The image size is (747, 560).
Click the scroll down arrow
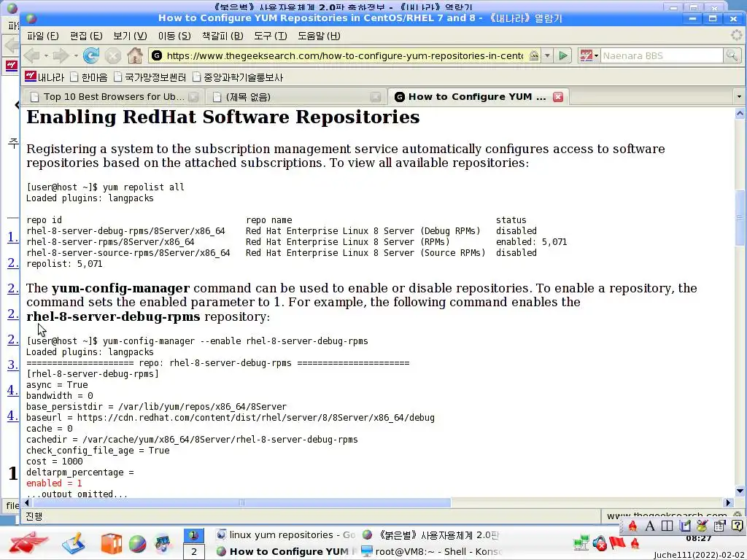tap(740, 491)
